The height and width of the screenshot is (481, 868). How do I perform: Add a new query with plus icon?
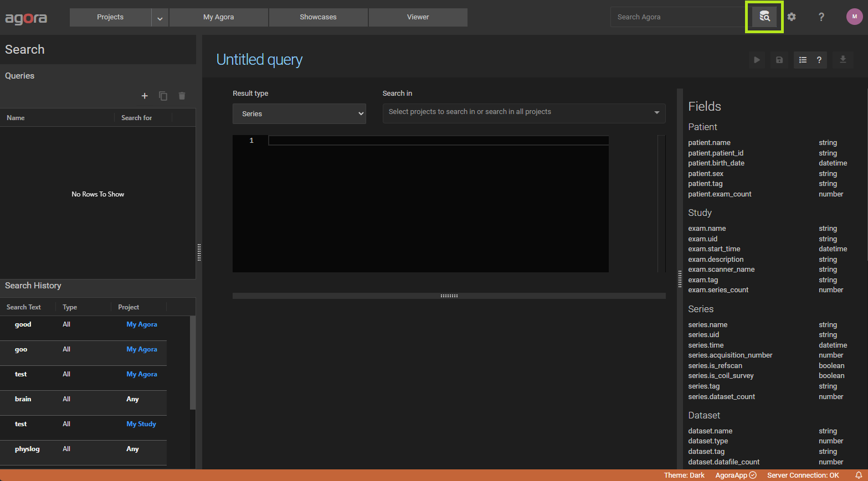tap(145, 96)
